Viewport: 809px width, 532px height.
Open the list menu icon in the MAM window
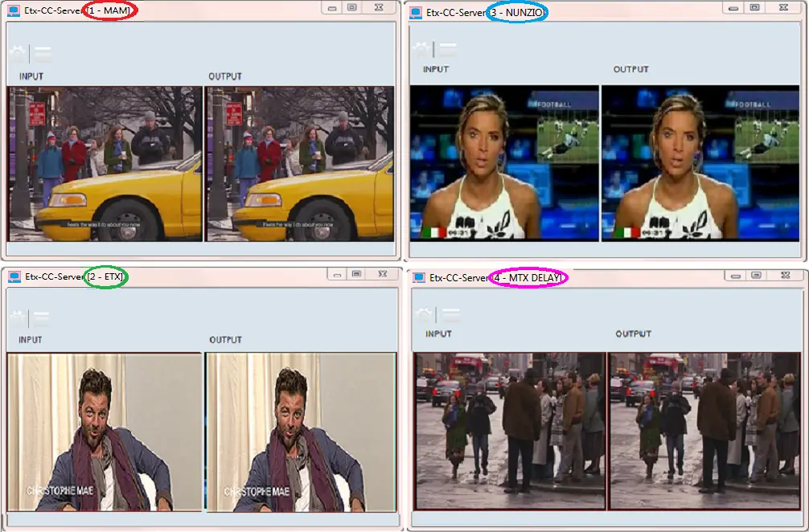click(x=43, y=54)
